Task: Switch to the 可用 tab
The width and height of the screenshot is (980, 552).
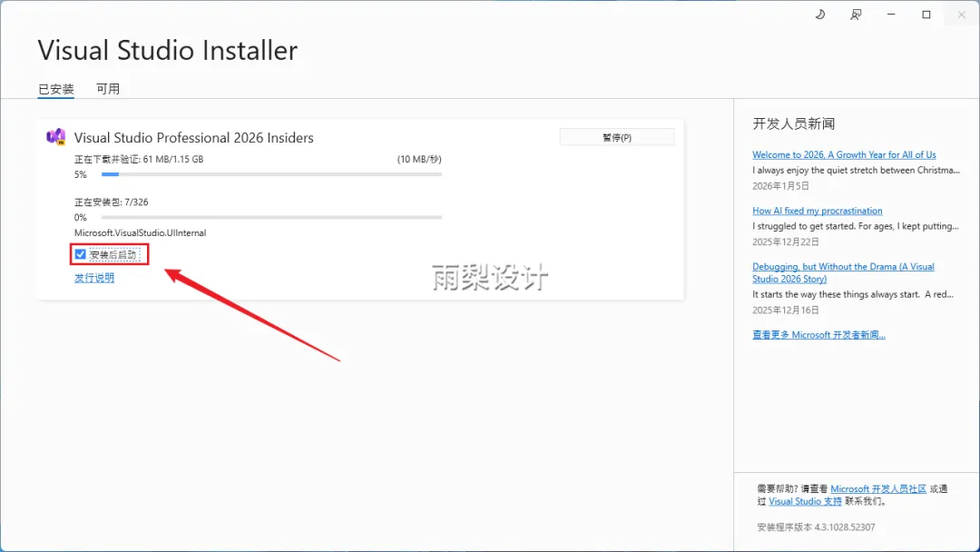Action: 107,89
